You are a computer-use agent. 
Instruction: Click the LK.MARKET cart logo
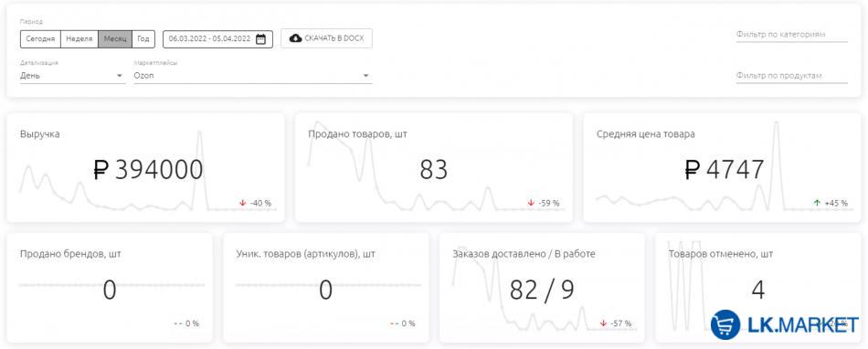(x=725, y=324)
